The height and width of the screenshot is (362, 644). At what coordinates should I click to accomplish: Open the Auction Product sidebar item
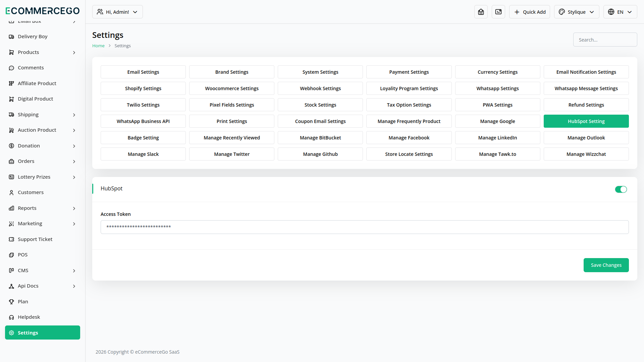43,130
